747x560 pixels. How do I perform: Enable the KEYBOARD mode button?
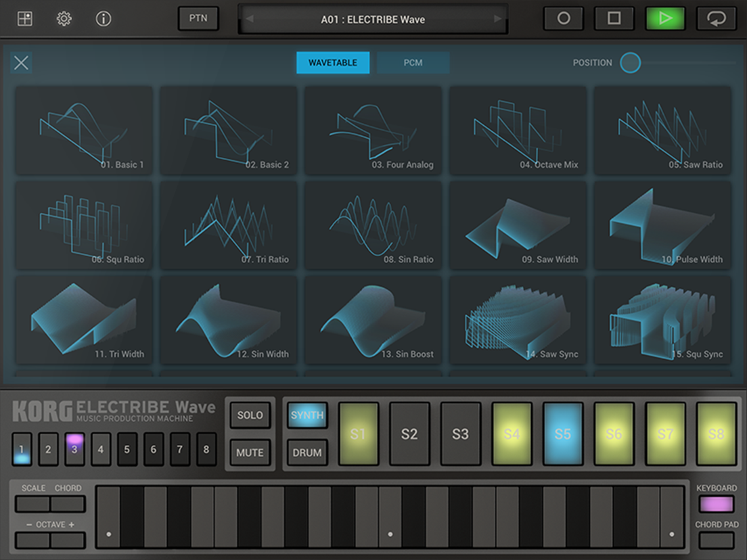pos(716,504)
